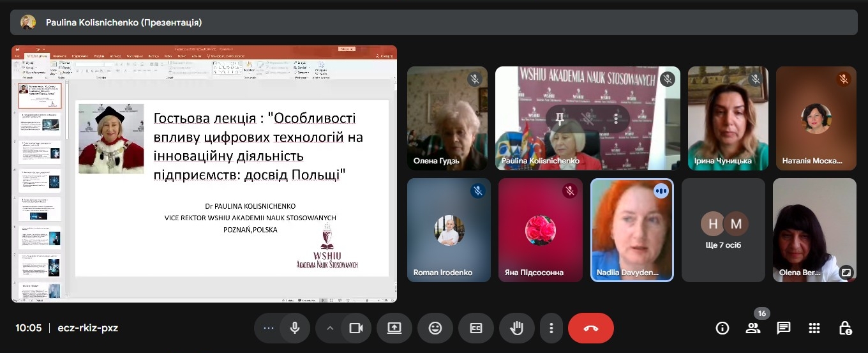This screenshot has width=868, height=353.
Task: Click presenter avatar in the top bar
Action: click(27, 22)
